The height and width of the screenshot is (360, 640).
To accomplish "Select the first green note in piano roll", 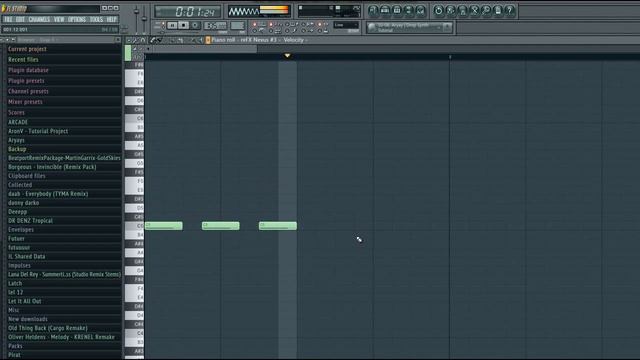I will coord(164,226).
